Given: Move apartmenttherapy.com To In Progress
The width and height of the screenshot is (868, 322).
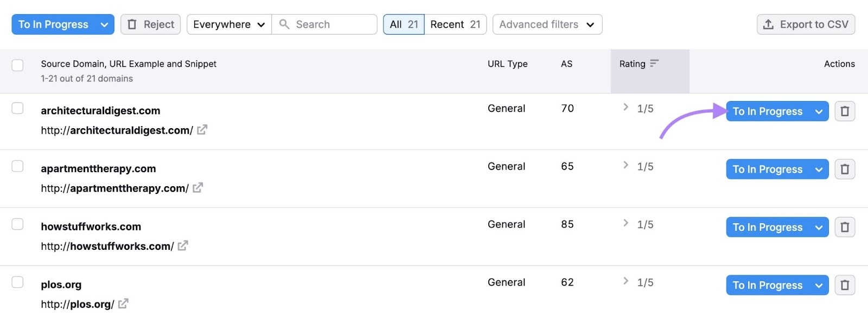Looking at the screenshot, I should click(767, 169).
